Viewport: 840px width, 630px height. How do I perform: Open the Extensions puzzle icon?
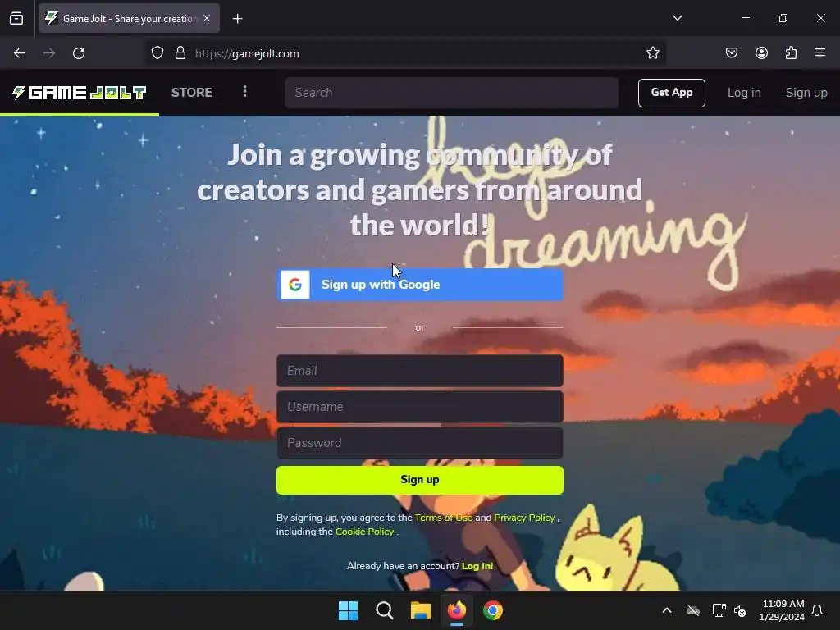point(791,52)
